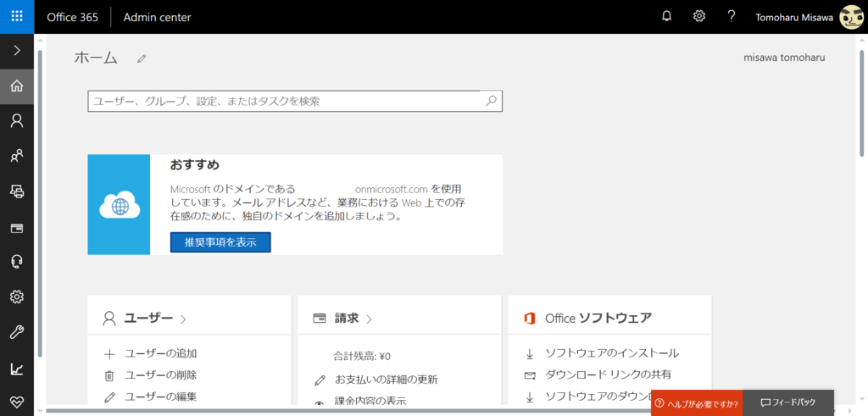Open the app launcher waffle icon
This screenshot has width=868, height=416.
17,17
